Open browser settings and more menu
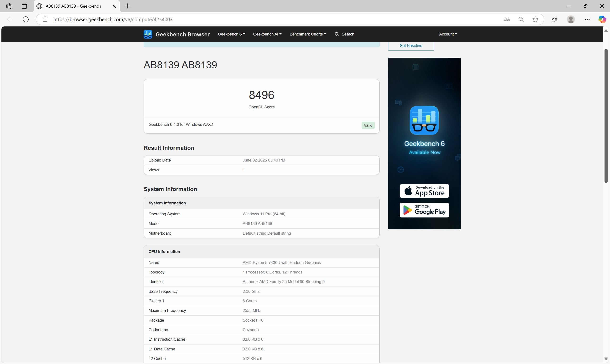 587,19
